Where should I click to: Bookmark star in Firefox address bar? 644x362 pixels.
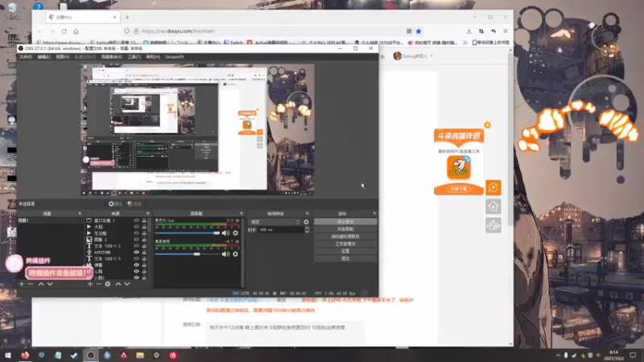(419, 31)
